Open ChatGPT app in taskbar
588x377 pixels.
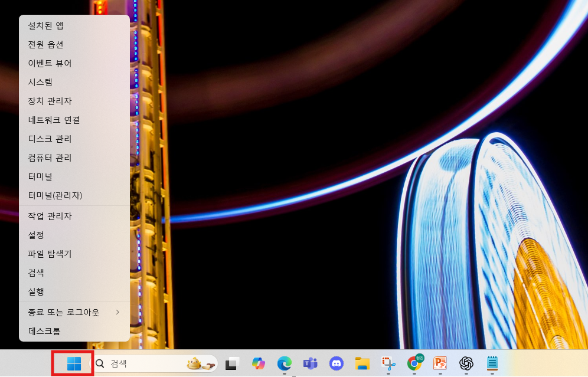[x=466, y=363]
